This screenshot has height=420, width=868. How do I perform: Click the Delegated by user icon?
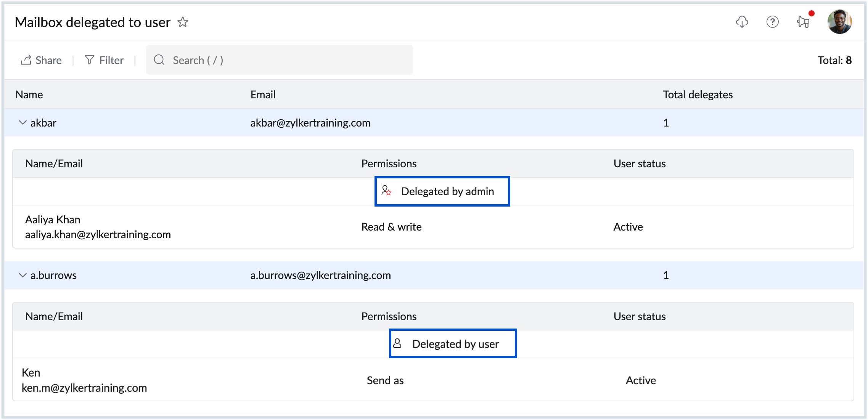click(397, 343)
